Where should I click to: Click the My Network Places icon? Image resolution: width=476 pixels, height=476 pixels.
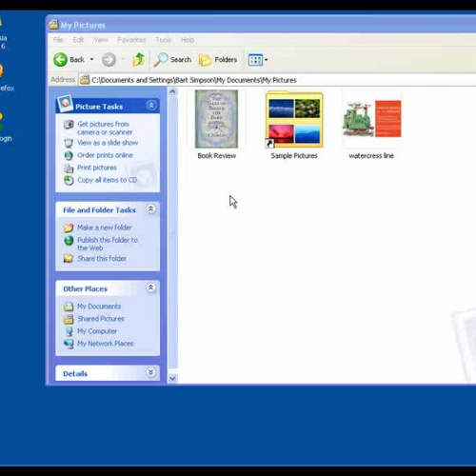coord(69,344)
